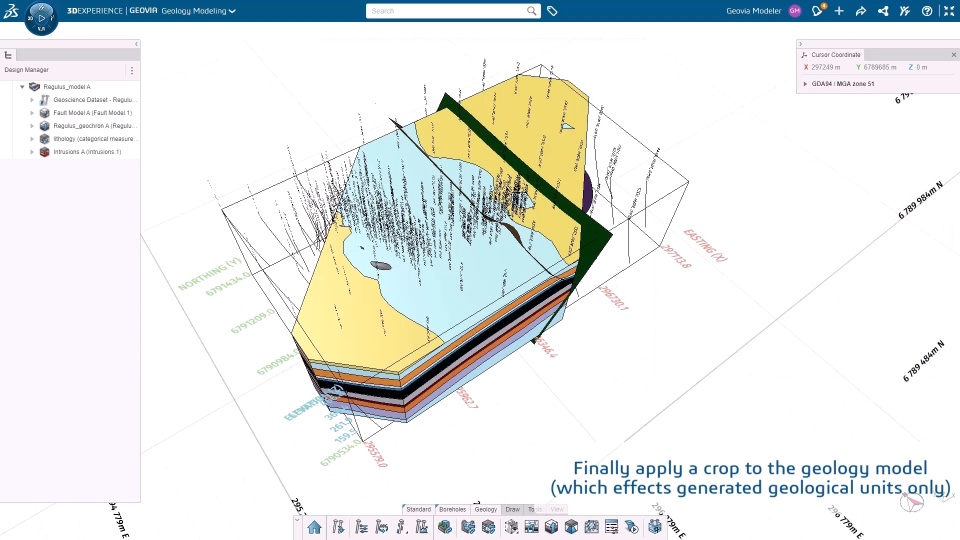
Task: Click the fault model update icon
Action: [468, 527]
